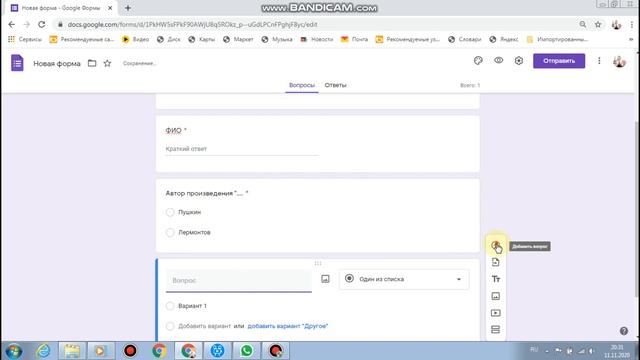Open the more options three-dot menu
Viewport: 640px width, 360px height.
tap(599, 61)
